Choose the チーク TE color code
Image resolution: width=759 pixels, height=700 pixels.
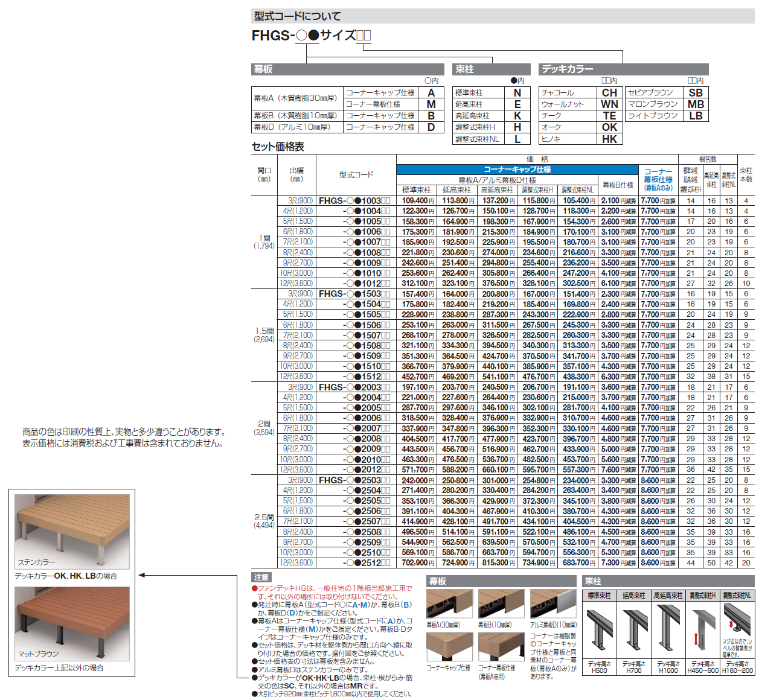609,116
